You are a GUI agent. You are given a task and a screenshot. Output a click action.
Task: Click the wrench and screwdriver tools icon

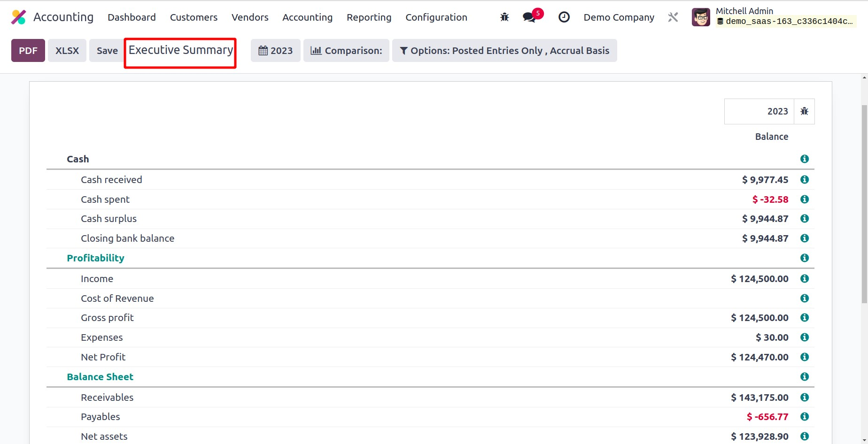coord(673,17)
